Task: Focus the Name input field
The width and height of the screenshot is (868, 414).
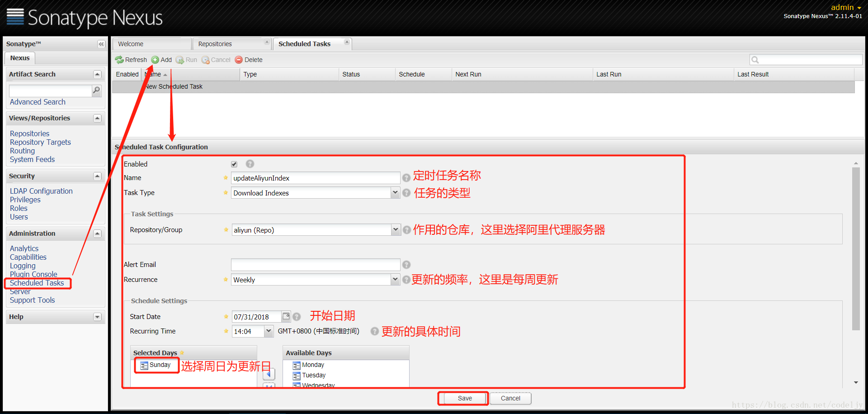Action: coord(316,178)
